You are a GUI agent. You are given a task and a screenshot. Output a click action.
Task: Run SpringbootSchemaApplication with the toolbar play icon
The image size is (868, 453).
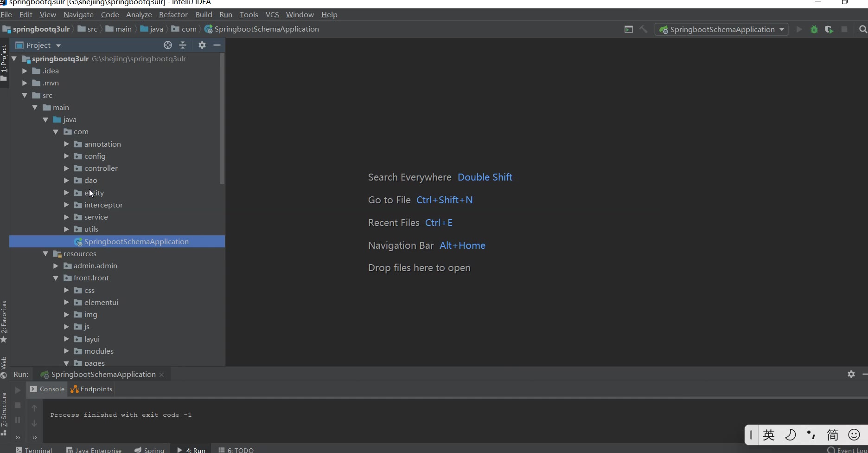[799, 29]
